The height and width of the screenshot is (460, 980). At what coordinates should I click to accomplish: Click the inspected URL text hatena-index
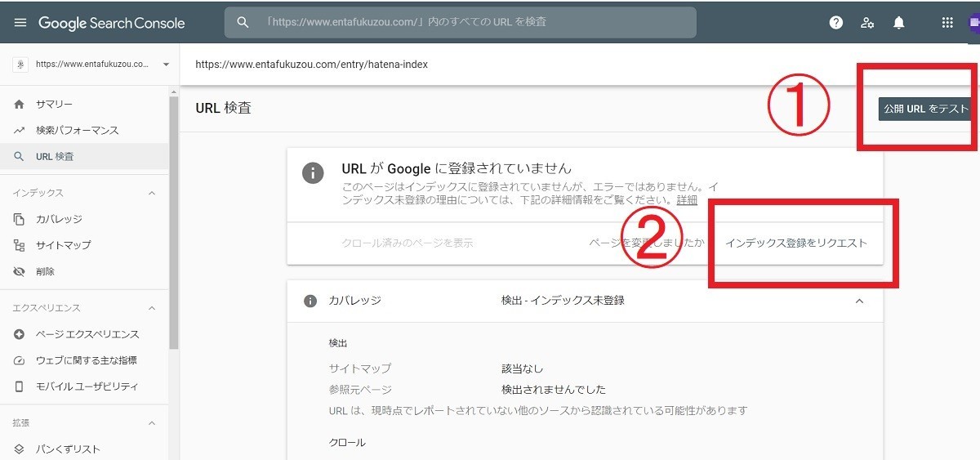point(311,64)
